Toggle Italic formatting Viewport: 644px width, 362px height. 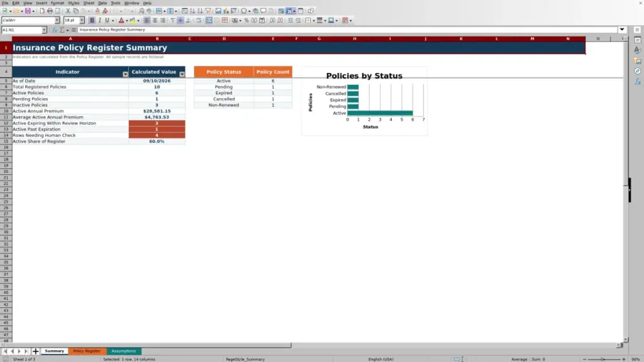tap(99, 21)
